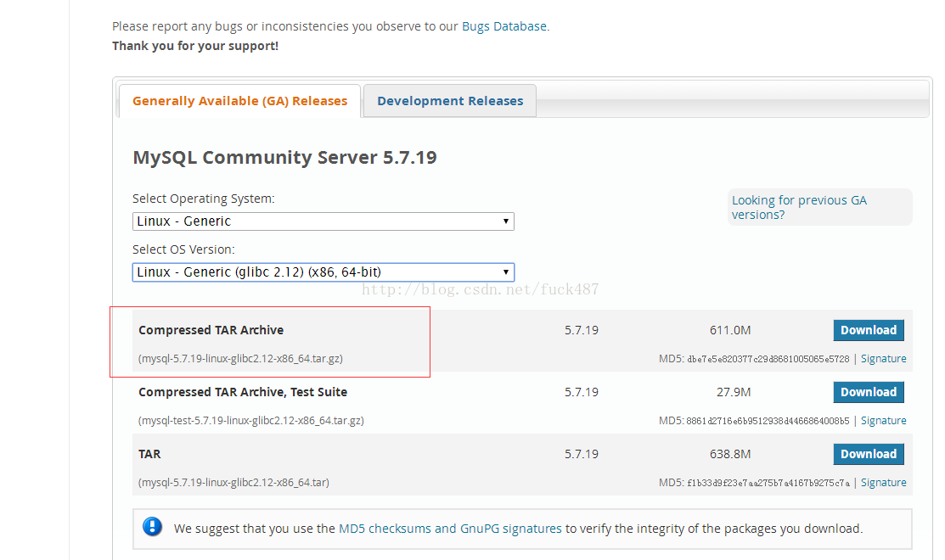The height and width of the screenshot is (560, 945).
Task: Open Signature link for mysql-test tar.gz
Action: [x=884, y=421]
